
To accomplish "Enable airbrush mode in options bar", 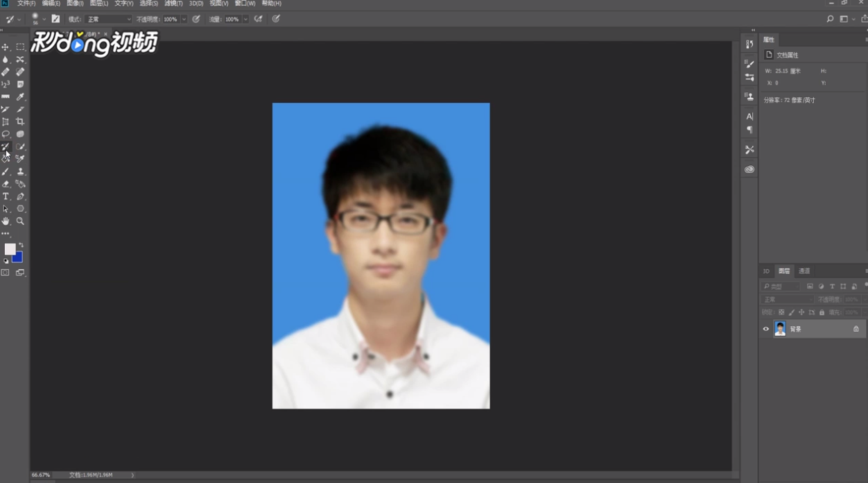I will click(257, 19).
